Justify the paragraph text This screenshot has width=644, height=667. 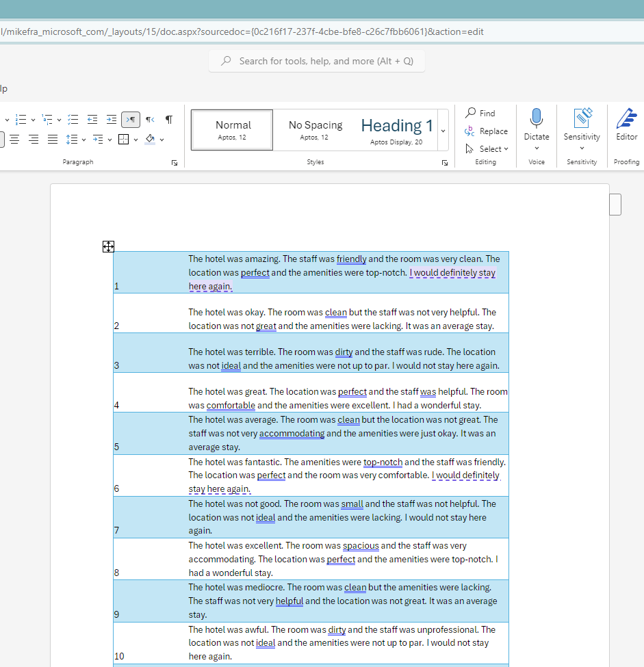pos(53,140)
